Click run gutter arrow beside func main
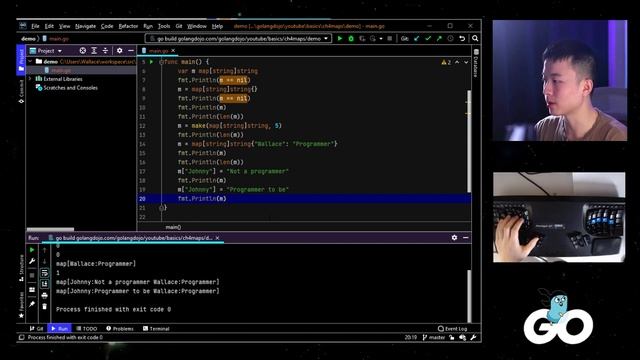The width and height of the screenshot is (640, 360). (x=151, y=62)
